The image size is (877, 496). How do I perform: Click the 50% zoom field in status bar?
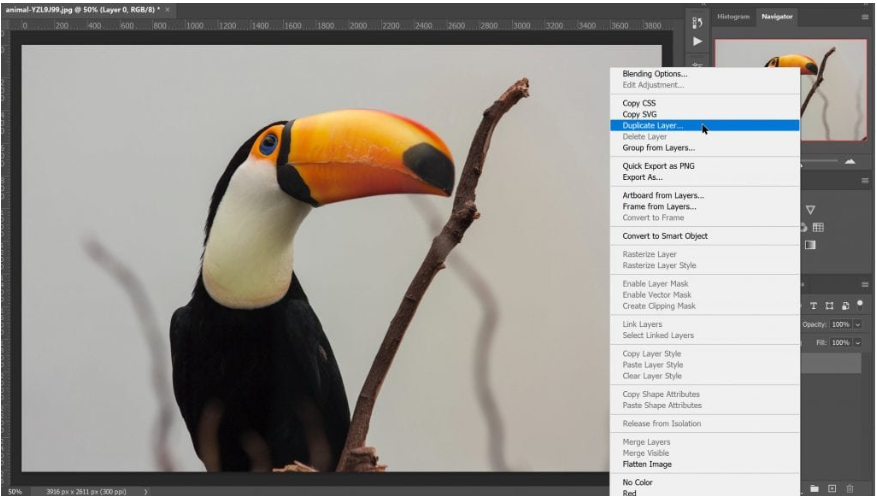pyautogui.click(x=15, y=492)
